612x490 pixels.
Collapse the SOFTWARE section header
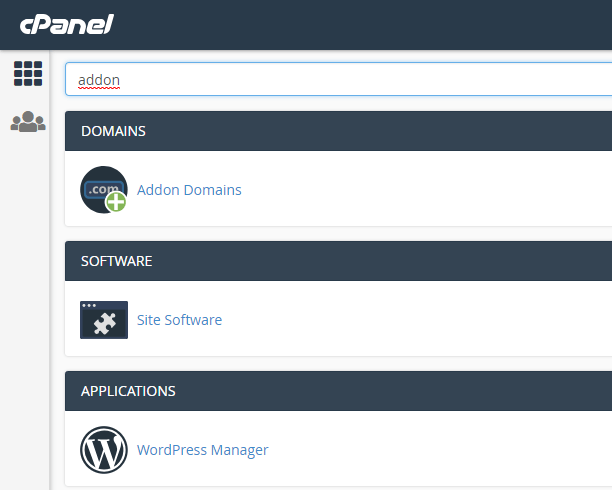(x=340, y=261)
